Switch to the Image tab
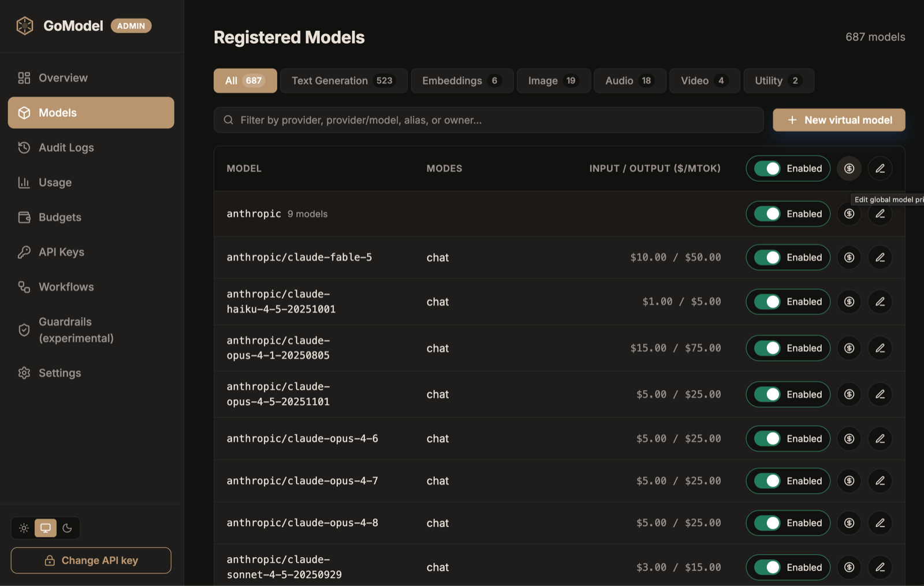The image size is (924, 586). 553,81
